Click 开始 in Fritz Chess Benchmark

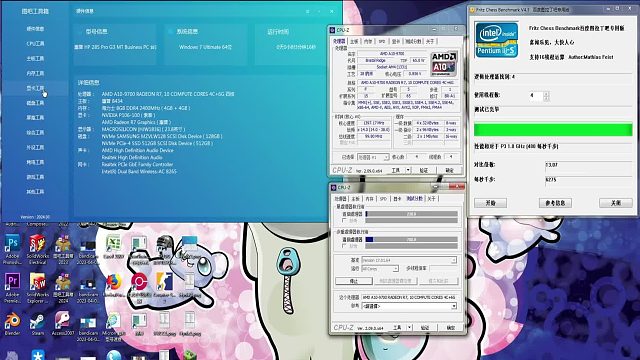coord(491,203)
